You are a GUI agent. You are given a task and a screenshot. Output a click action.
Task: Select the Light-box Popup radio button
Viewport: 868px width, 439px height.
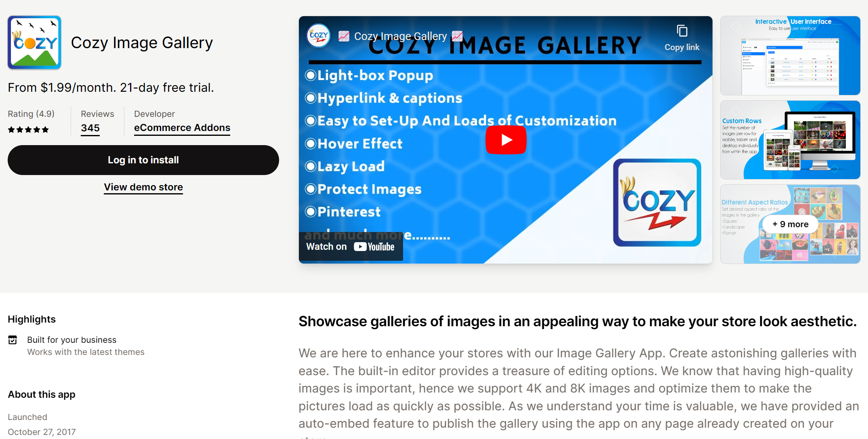click(x=311, y=75)
